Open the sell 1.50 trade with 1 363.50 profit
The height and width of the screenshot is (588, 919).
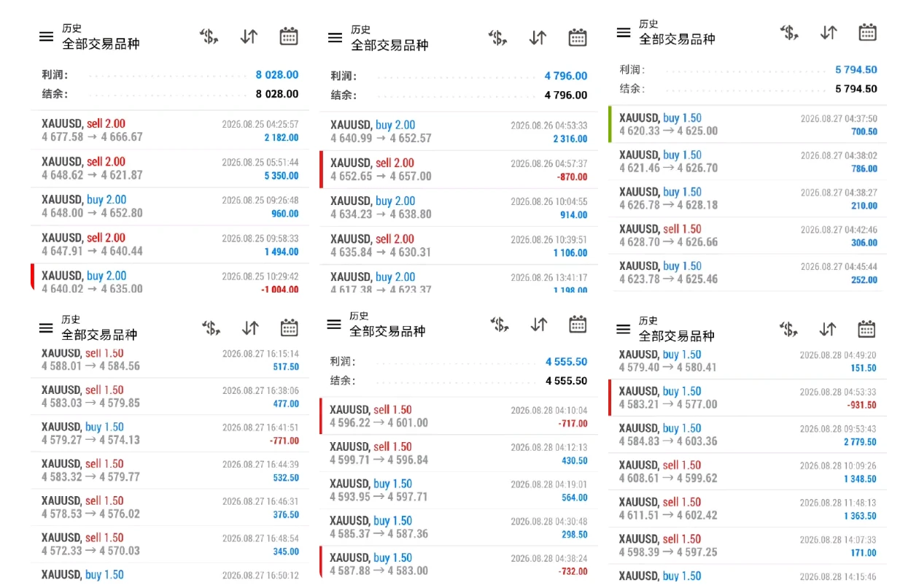point(748,508)
